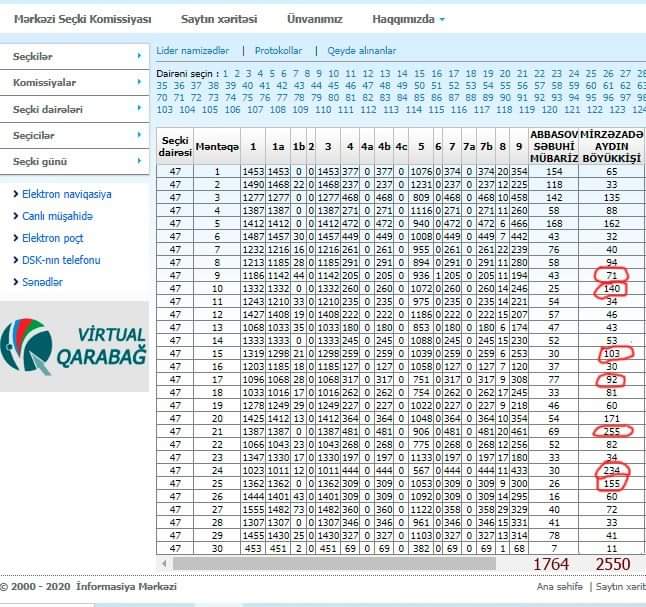Select district number 120 in Dairəni seçin
Image resolution: width=646 pixels, height=607 pixels.
coord(549,110)
